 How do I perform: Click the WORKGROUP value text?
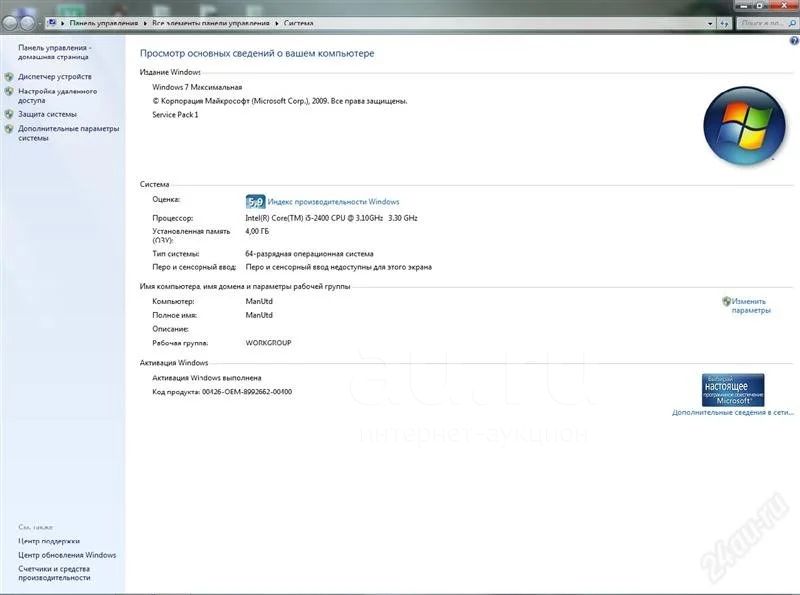coord(268,343)
